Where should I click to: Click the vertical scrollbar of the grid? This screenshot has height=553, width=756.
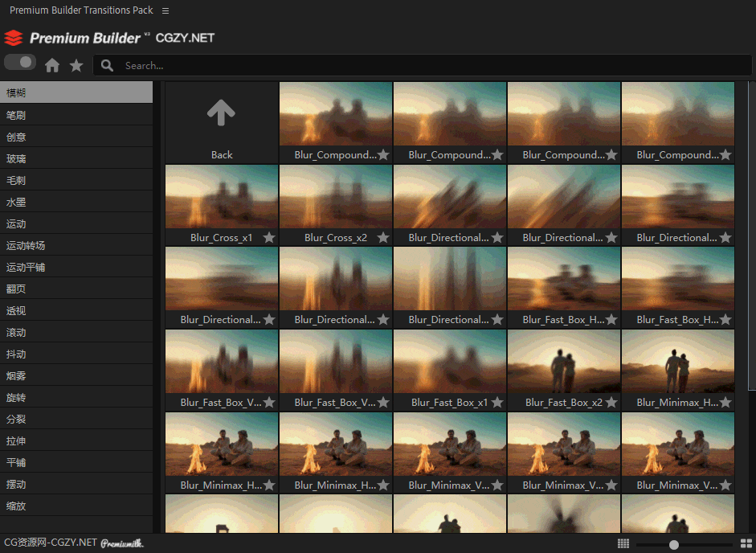pos(752,236)
